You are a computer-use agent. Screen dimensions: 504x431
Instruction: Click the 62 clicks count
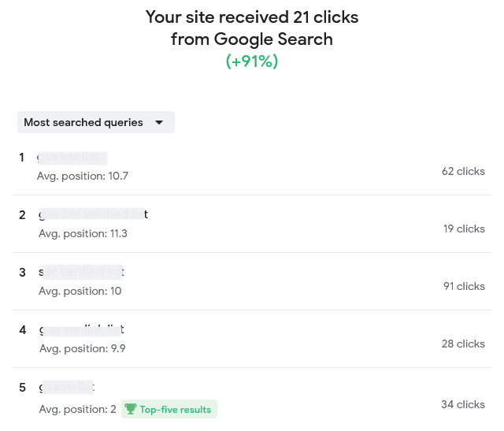(x=463, y=171)
